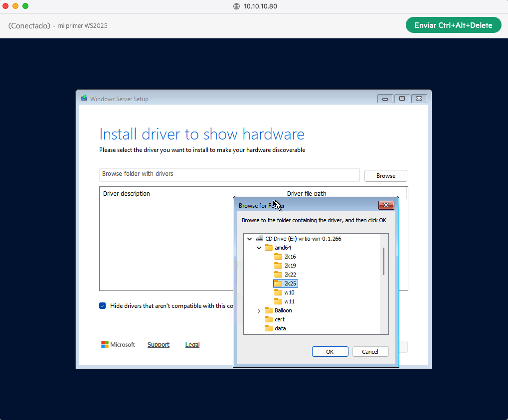Image resolution: width=508 pixels, height=420 pixels.
Task: Collapse the amd64 folder node
Action: click(x=258, y=247)
